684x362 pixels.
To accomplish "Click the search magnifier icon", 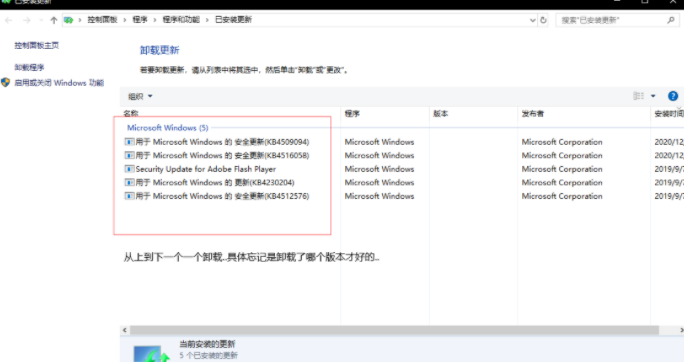I will coord(671,20).
